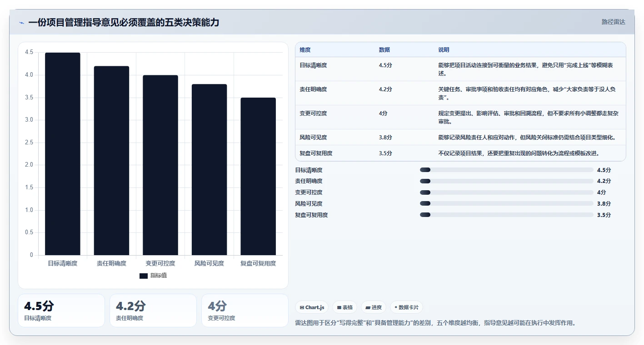Image resolution: width=644 pixels, height=345 pixels.
Task: Click the 风险可见度 label in progress list
Action: click(x=309, y=204)
